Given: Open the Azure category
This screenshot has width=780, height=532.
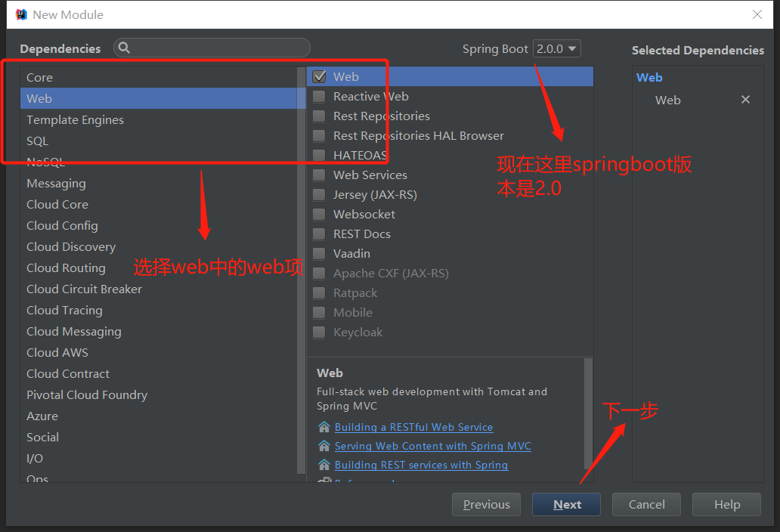Looking at the screenshot, I should click(158, 416).
